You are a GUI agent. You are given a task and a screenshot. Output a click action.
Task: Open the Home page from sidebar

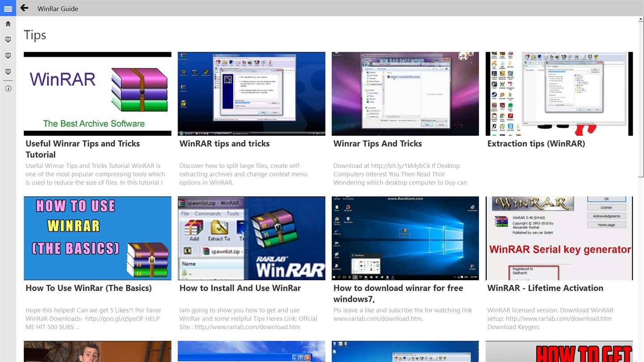tap(8, 24)
